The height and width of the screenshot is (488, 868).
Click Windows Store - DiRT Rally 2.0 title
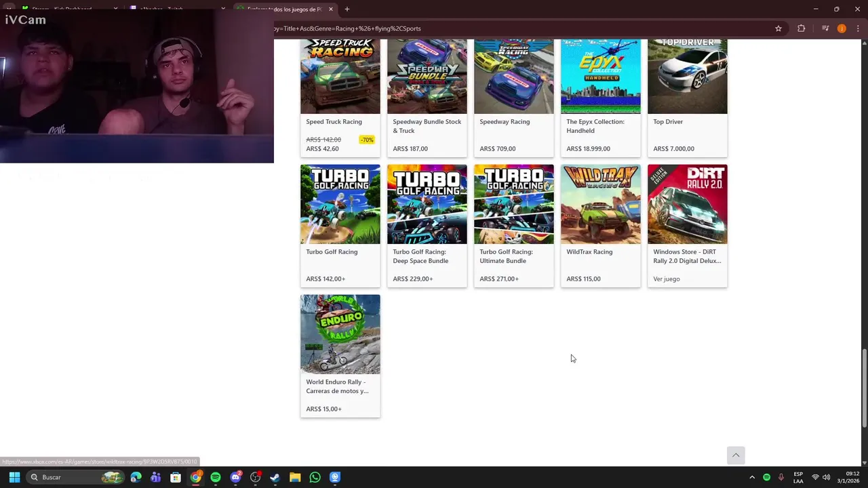point(687,256)
